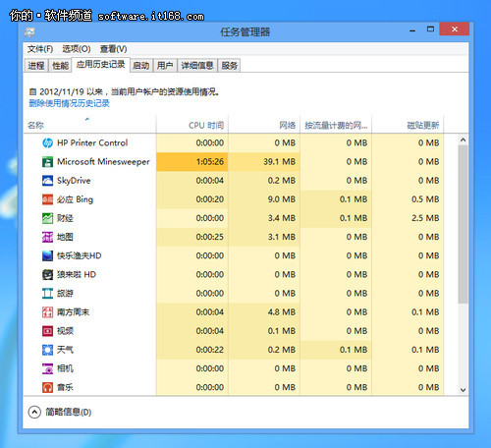491x448 pixels.
Task: Click the HP Printer Control app icon
Action: coord(47,143)
